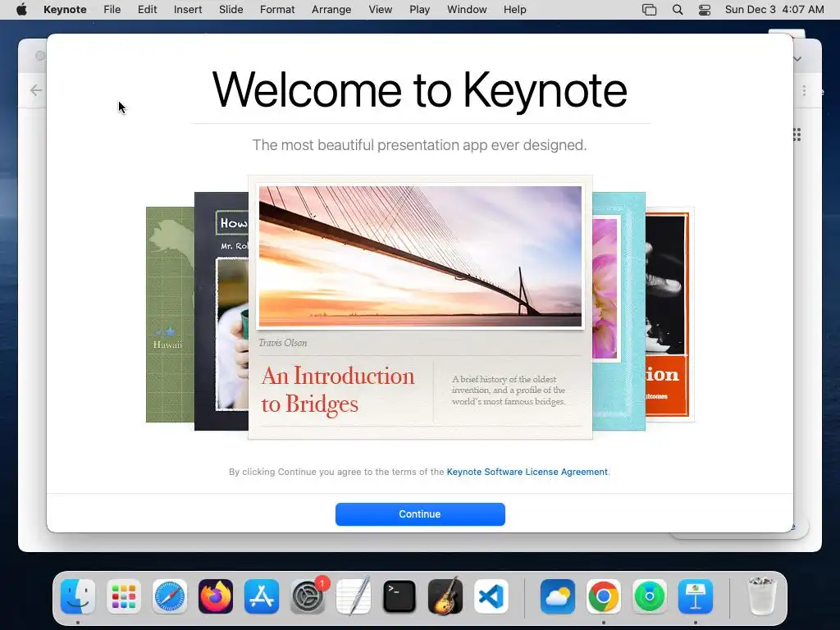This screenshot has height=630, width=840.
Task: Click the Continue button
Action: pos(420,514)
